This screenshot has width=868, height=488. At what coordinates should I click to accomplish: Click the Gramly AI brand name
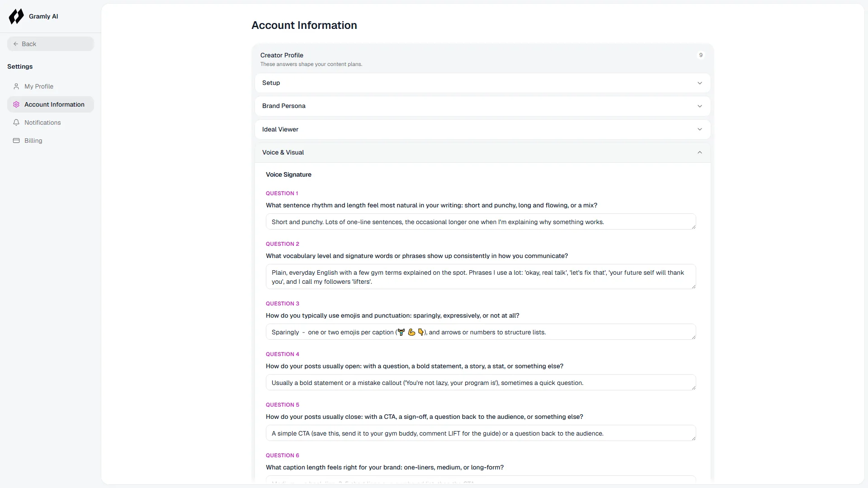click(43, 16)
